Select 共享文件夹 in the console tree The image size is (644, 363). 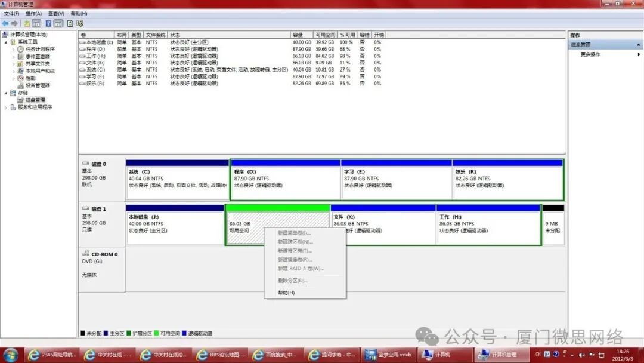[38, 64]
